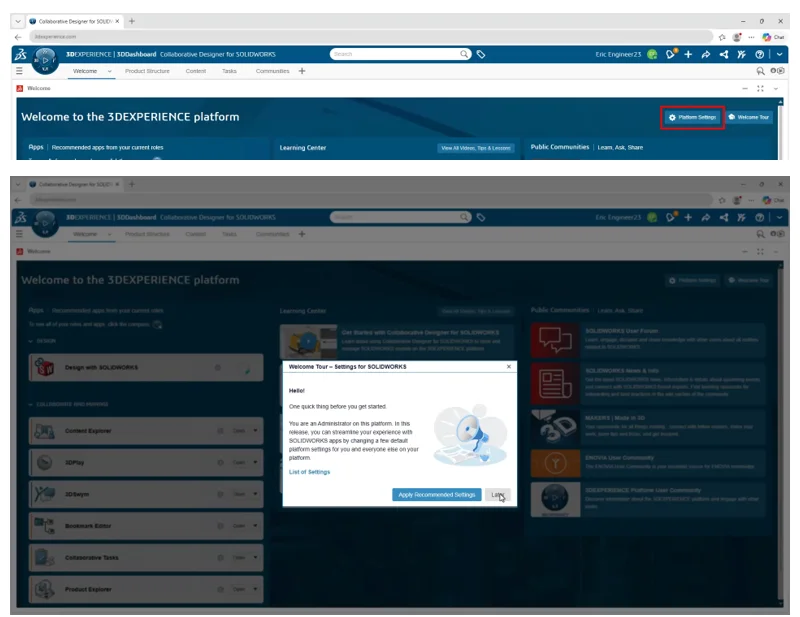Click the browser address bar, upper screenshot
Image resolution: width=800 pixels, height=617 pixels.
(371, 37)
